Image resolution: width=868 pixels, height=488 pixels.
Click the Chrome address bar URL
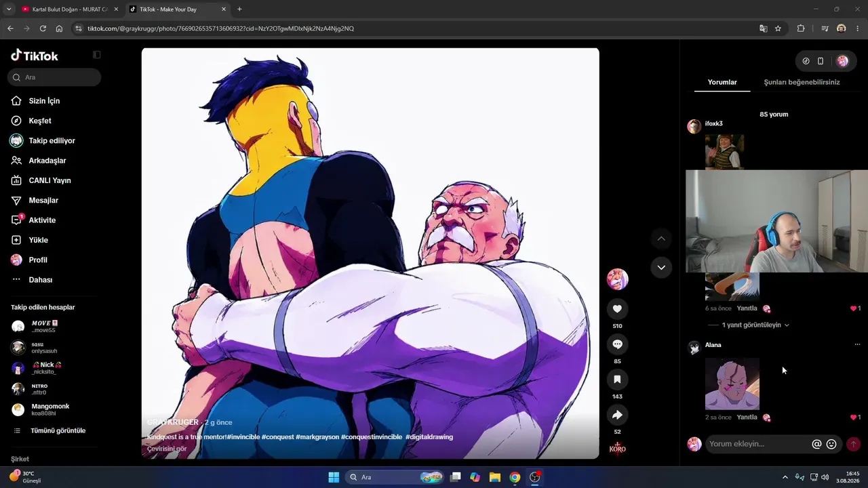(220, 28)
